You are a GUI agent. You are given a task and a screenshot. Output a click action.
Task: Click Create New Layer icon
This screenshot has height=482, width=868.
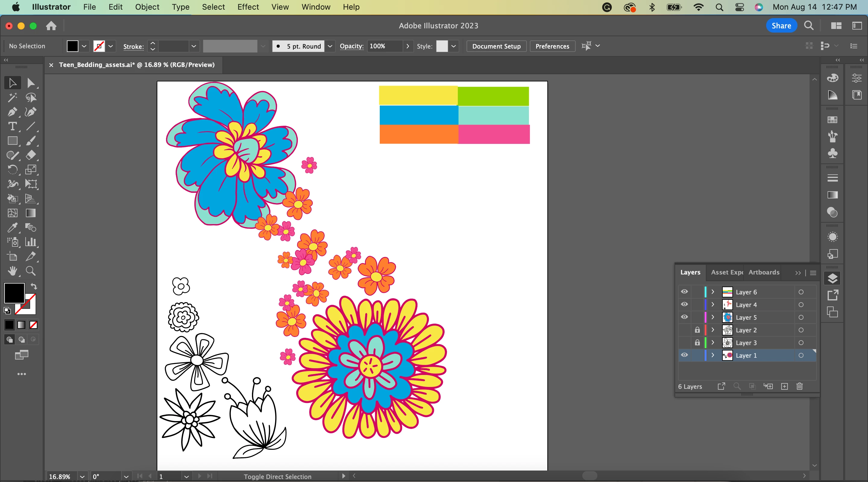[785, 387]
